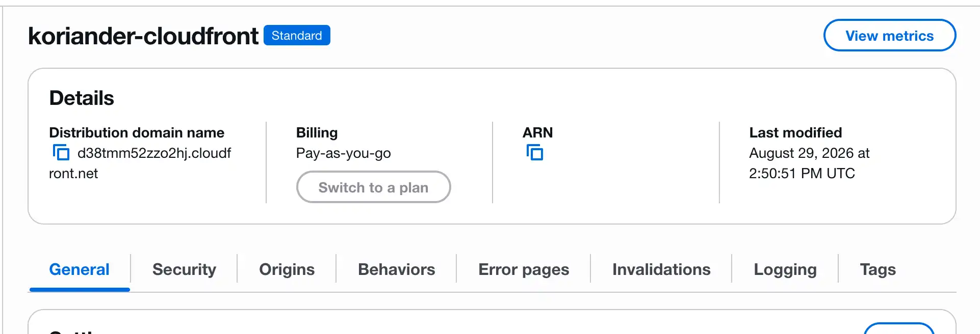This screenshot has width=980, height=334.
Task: Copy the distribution domain name
Action: 61,152
